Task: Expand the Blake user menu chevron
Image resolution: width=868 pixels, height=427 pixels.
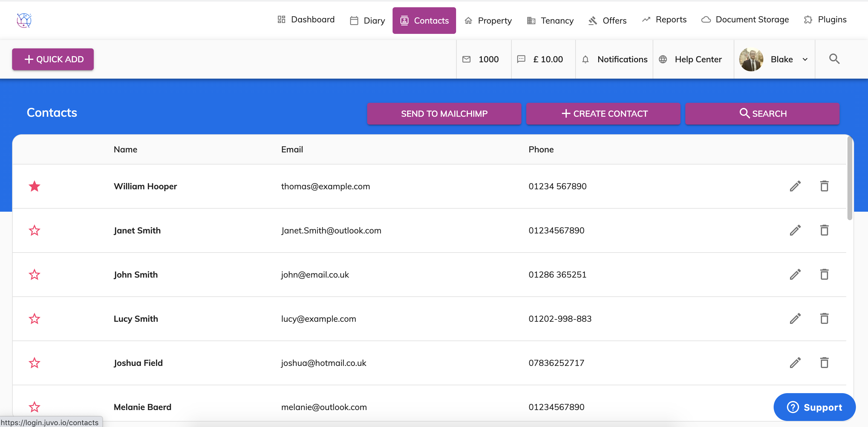Action: pyautogui.click(x=805, y=59)
